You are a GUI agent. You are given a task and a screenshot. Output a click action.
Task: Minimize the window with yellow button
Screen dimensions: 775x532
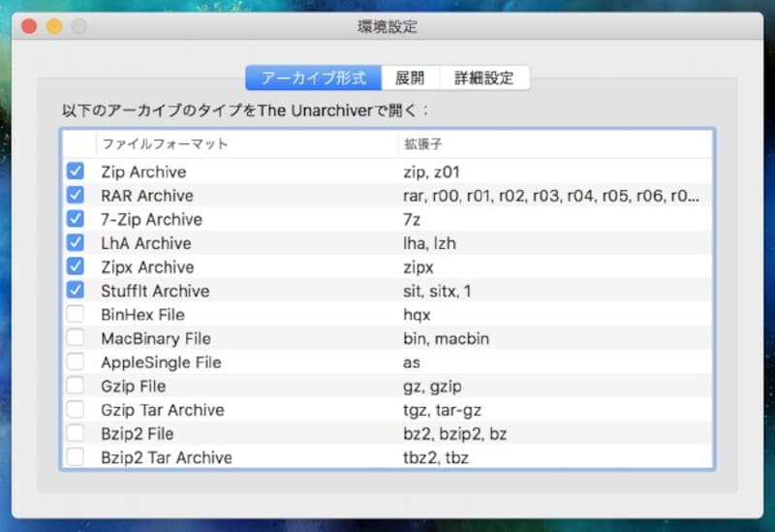coord(53,26)
